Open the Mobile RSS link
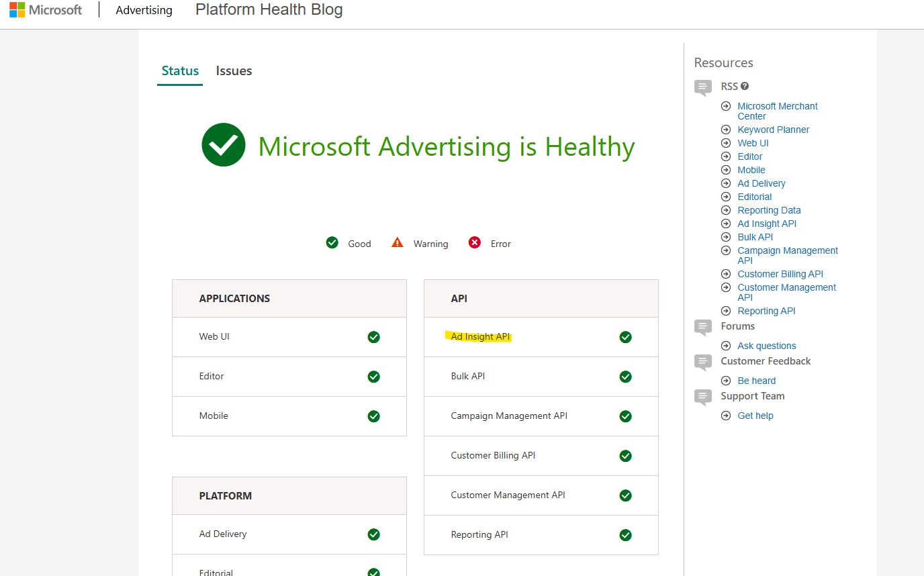 751,170
